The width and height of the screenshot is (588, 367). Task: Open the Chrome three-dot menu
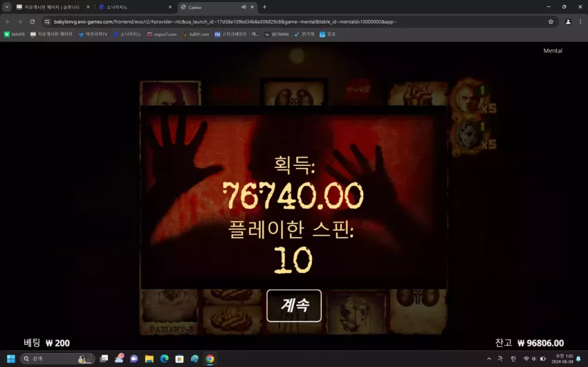(x=580, y=21)
